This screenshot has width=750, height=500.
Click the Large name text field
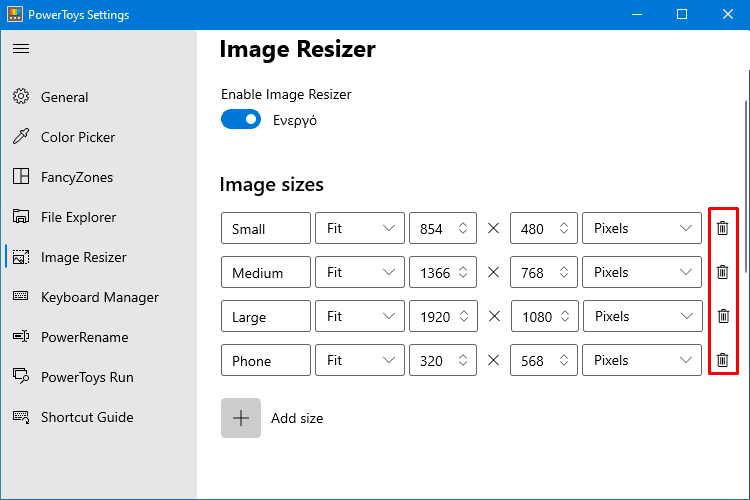pyautogui.click(x=265, y=316)
